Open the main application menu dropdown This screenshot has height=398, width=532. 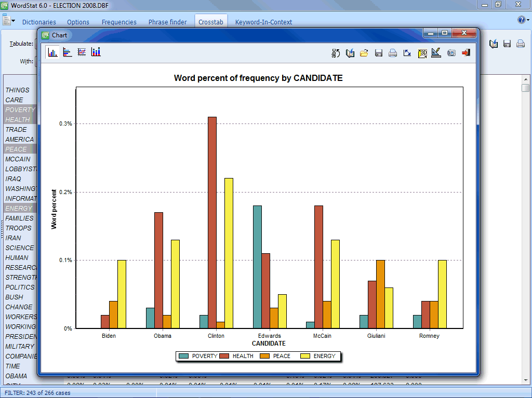point(9,21)
